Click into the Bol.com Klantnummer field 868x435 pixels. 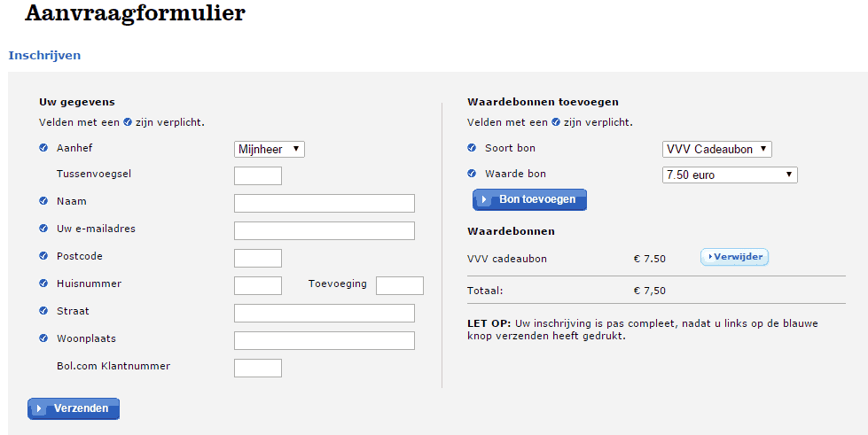(258, 368)
